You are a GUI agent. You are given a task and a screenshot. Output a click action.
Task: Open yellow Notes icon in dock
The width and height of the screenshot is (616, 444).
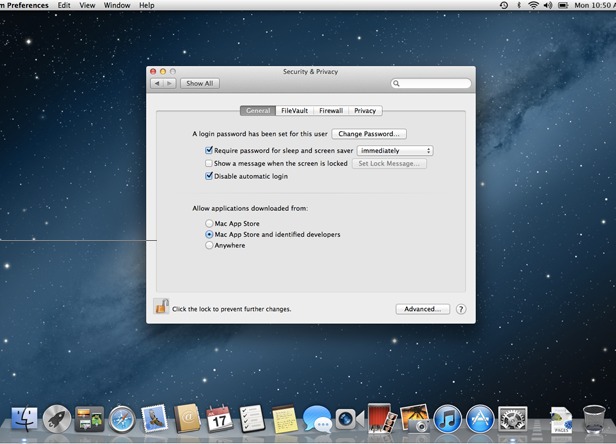284,419
